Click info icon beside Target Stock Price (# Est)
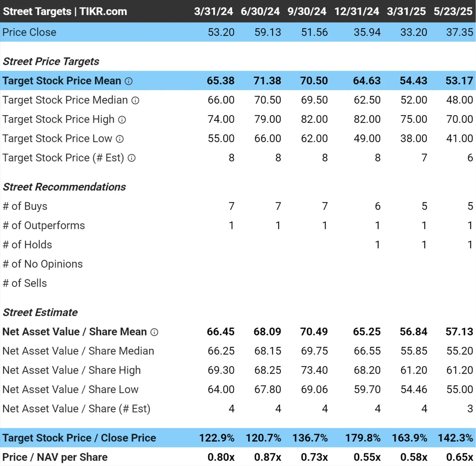Image resolution: width=476 pixels, height=466 pixels. pyautogui.click(x=132, y=158)
